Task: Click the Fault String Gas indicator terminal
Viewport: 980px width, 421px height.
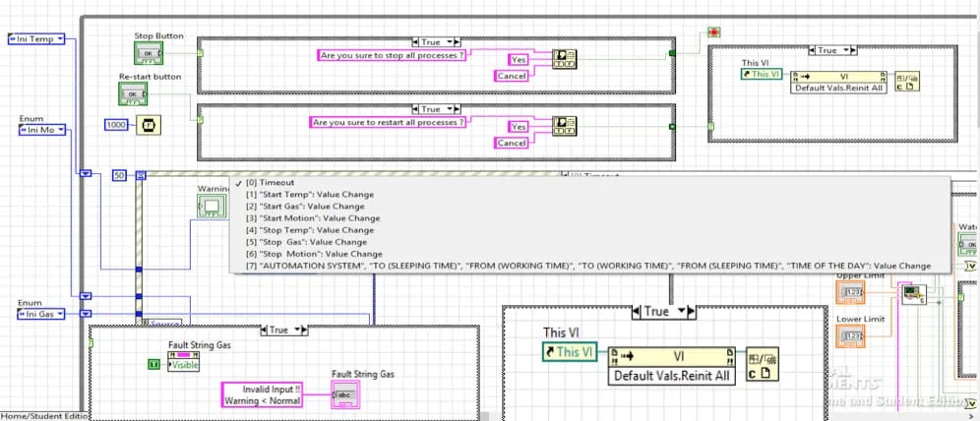Action: tap(345, 394)
